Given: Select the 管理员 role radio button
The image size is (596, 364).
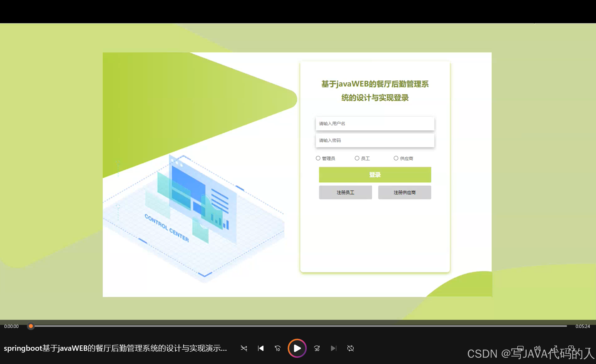Looking at the screenshot, I should [318, 158].
